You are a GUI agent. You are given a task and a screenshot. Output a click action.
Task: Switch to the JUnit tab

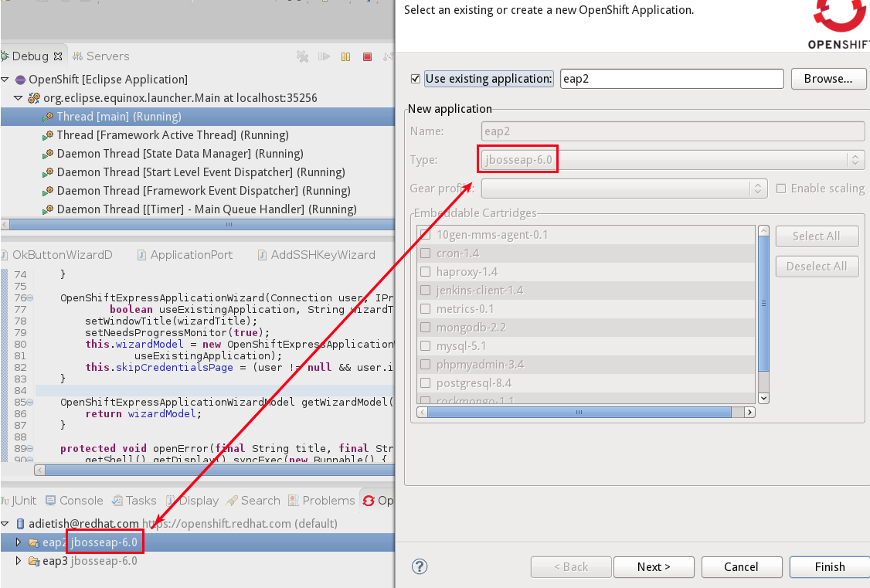19,501
